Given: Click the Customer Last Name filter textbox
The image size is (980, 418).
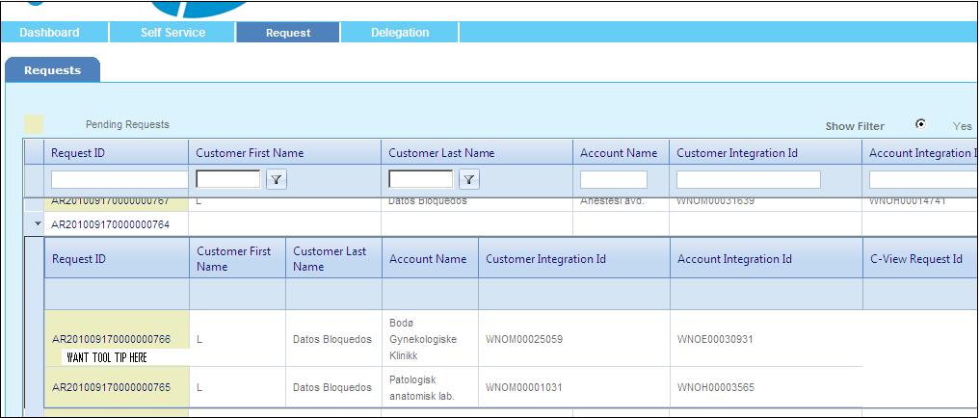Looking at the screenshot, I should tap(421, 179).
